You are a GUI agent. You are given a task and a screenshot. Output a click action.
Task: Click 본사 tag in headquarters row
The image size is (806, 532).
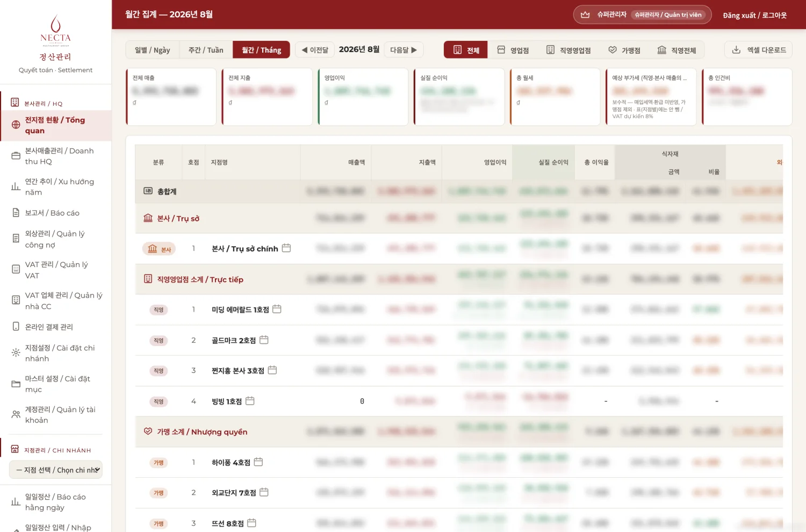(x=159, y=249)
